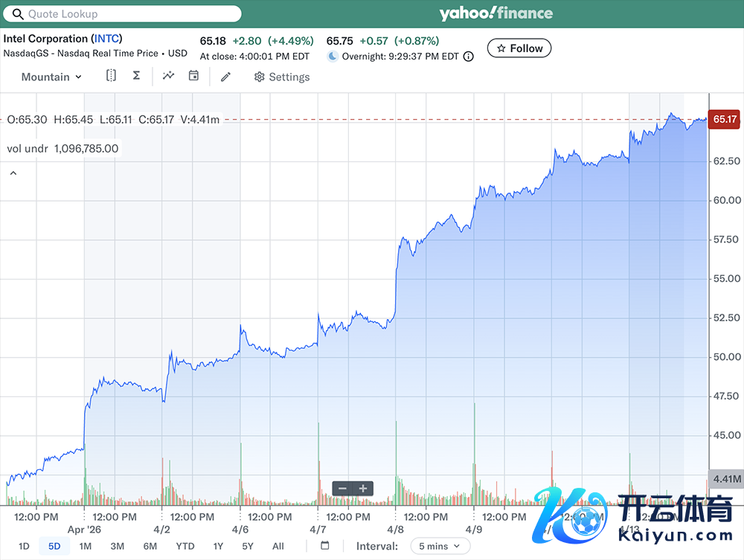Open the Mountain chart type dropdown
Image resolution: width=744 pixels, height=560 pixels.
point(51,77)
